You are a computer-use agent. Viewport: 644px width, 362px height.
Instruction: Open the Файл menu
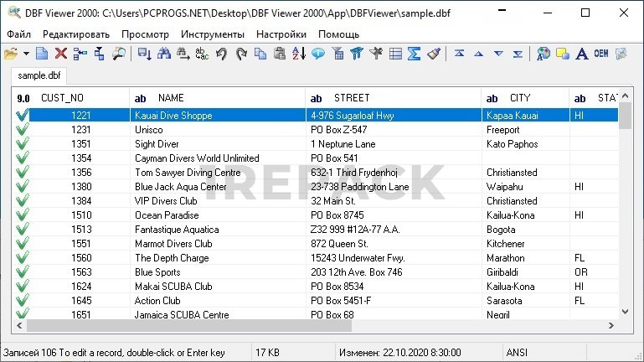(18, 34)
